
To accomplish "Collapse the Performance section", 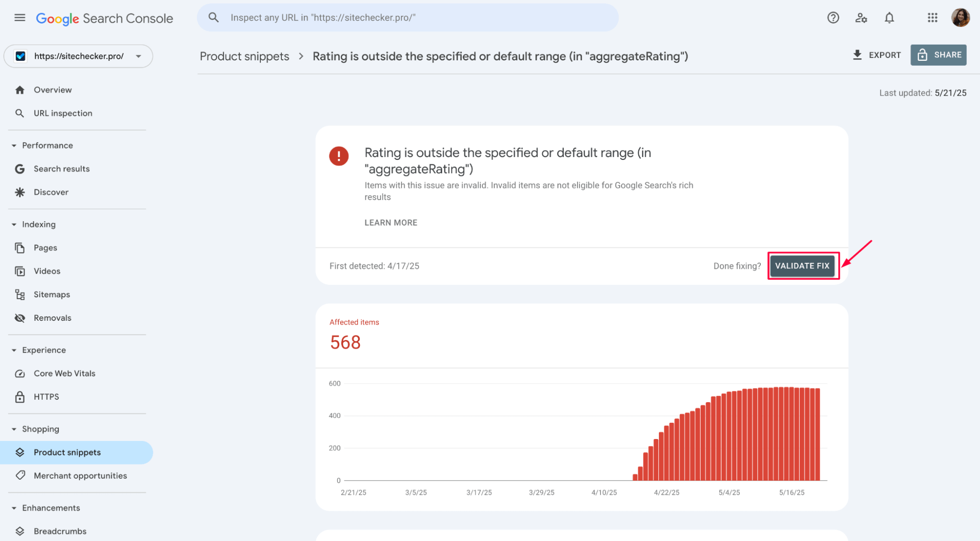I will 14,146.
